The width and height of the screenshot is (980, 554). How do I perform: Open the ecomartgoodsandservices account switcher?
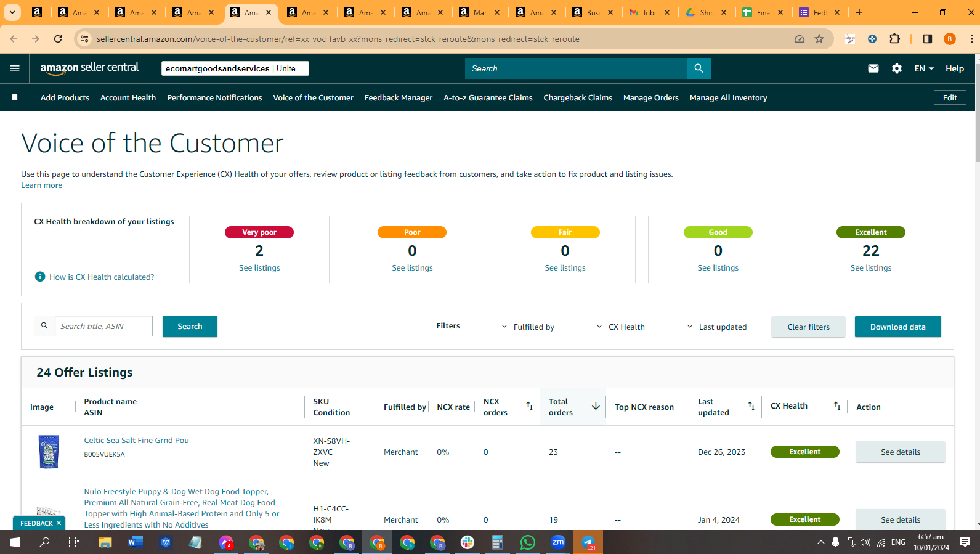(235, 68)
